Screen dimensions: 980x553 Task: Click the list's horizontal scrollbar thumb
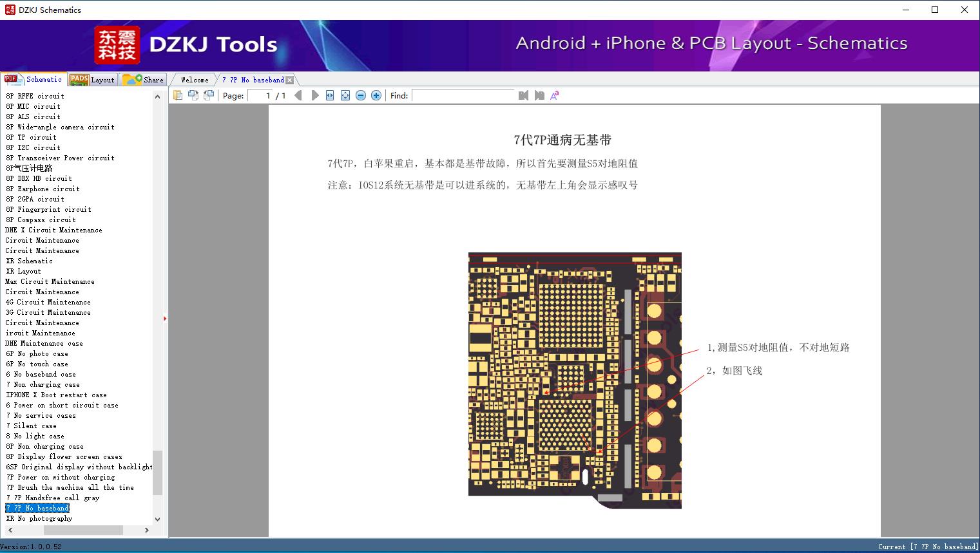83,530
